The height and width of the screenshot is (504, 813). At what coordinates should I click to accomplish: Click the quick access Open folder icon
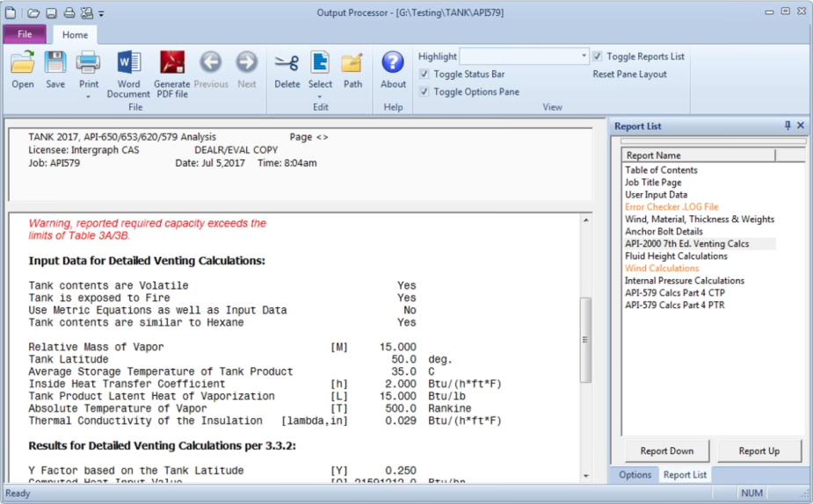(33, 13)
